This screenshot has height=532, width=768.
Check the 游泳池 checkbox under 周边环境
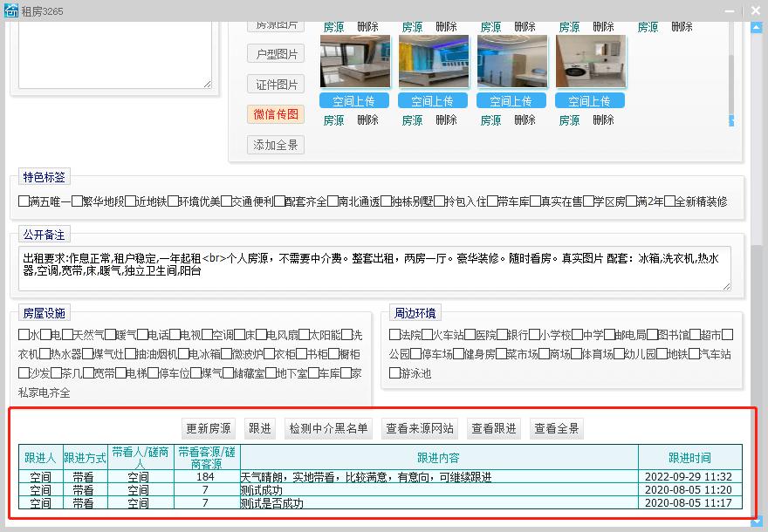coord(395,373)
